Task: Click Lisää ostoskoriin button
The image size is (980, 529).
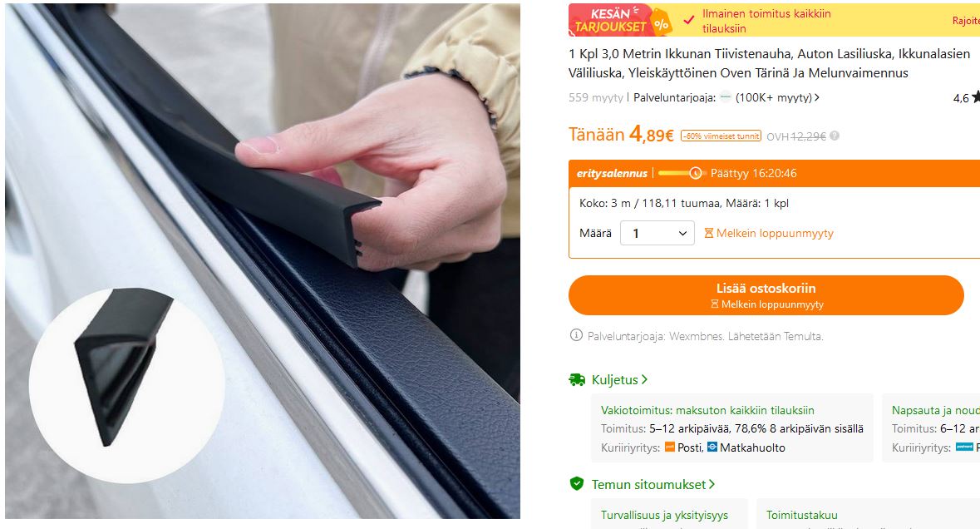Action: pos(766,295)
